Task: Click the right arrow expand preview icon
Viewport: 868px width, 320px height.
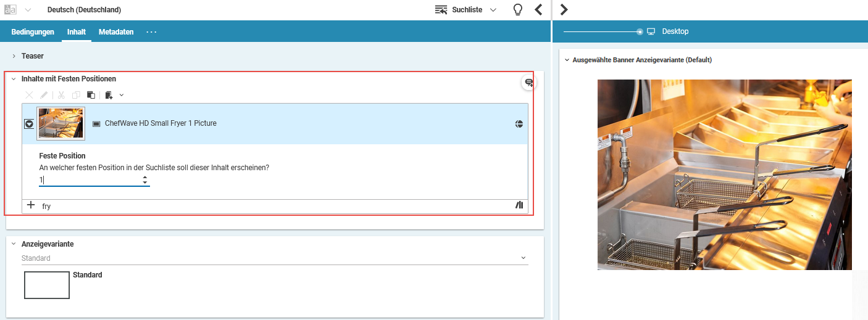Action: (x=564, y=10)
